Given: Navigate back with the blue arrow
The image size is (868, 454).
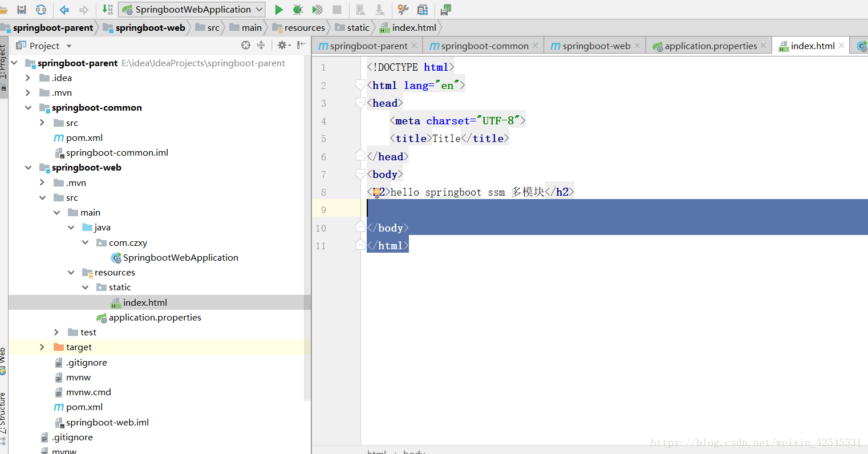Looking at the screenshot, I should (64, 9).
